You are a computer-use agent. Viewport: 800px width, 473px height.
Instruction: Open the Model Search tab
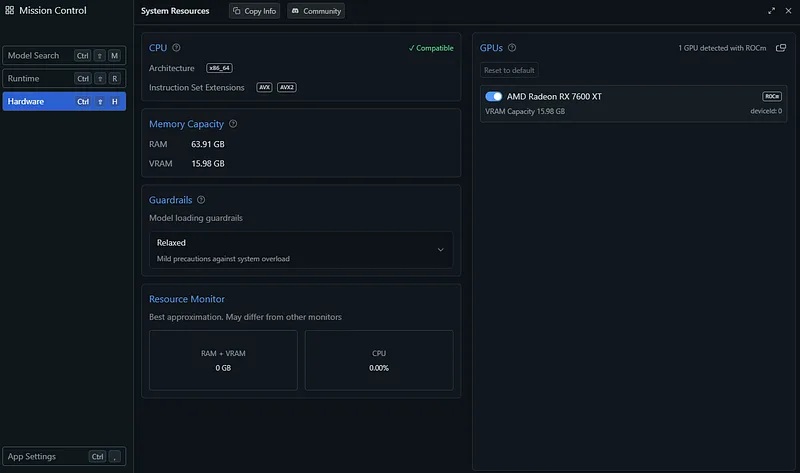(x=64, y=55)
